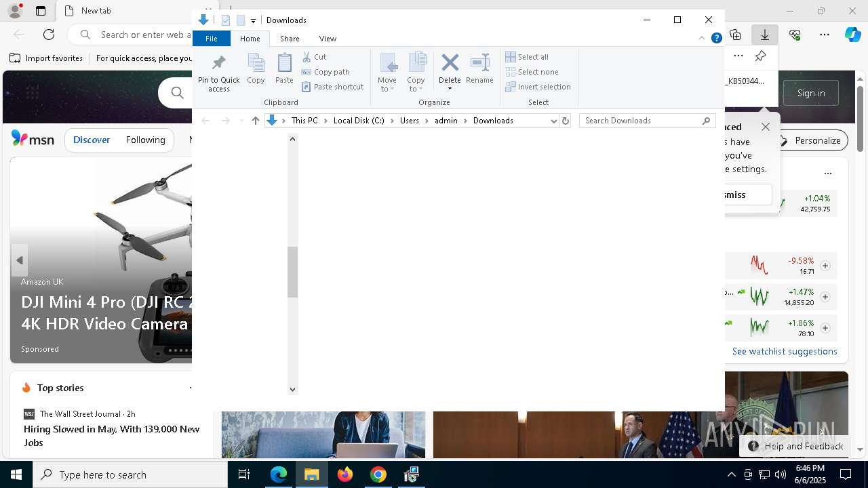Click the taskbar search box
Image resolution: width=868 pixels, height=488 pixels.
coord(130,474)
